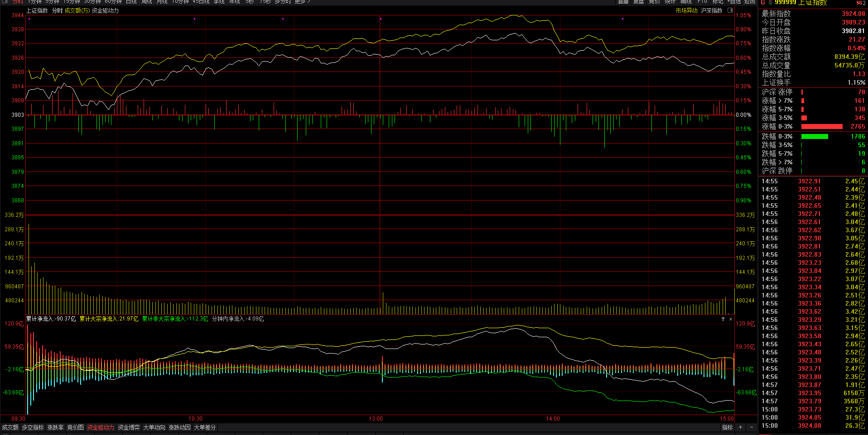The image size is (868, 435).
Task: Open help for the 资金驱动力 indicator
Action: tap(723, 319)
